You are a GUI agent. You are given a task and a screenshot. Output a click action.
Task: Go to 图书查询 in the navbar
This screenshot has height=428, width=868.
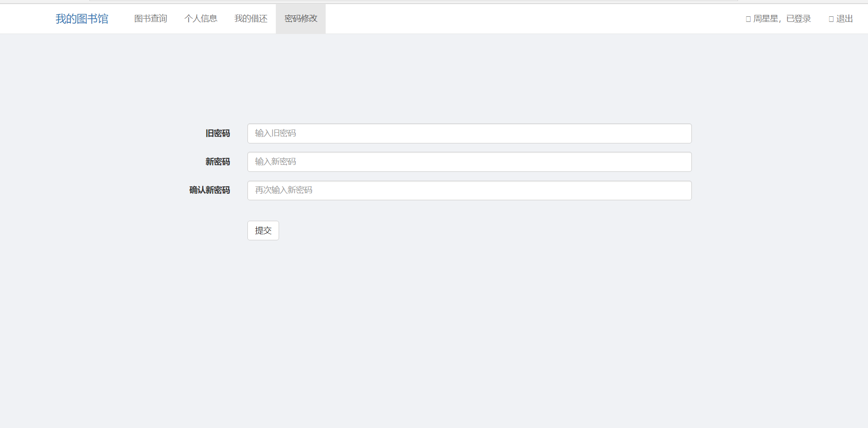tap(150, 19)
